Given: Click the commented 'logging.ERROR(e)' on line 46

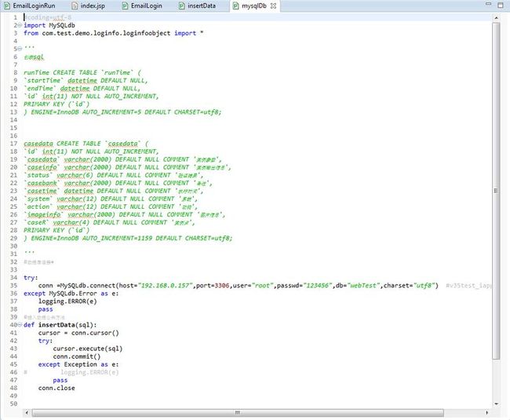Looking at the screenshot, I should pos(89,372).
